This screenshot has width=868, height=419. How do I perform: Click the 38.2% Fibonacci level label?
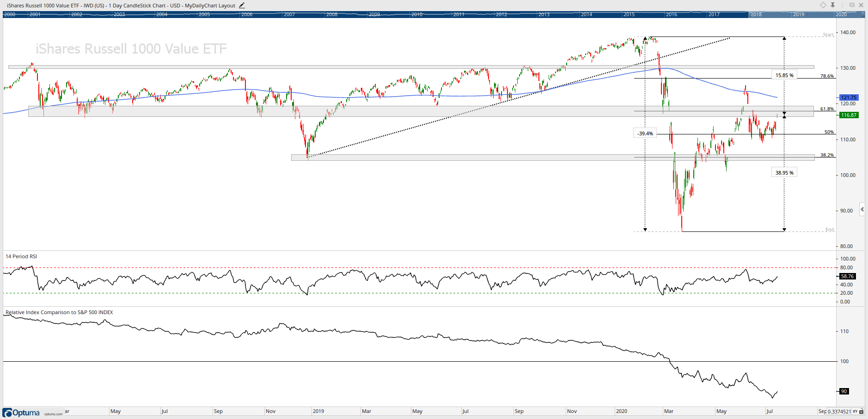coord(827,155)
